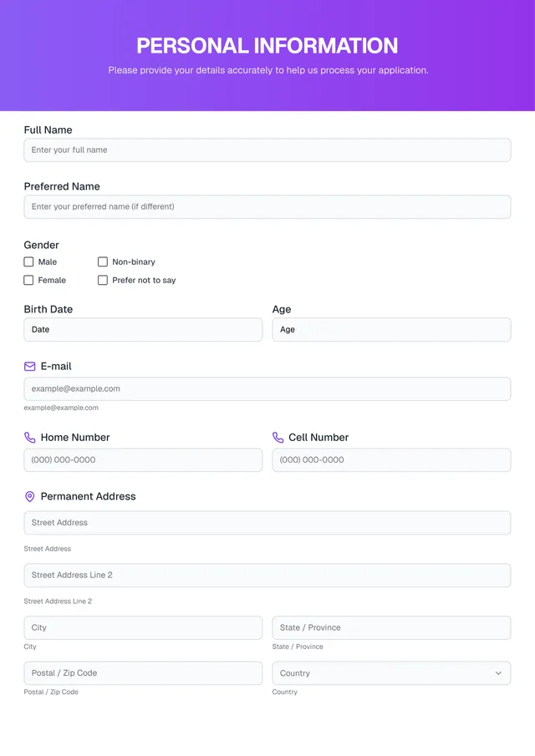The width and height of the screenshot is (535, 756).
Task: Click the E-mail envelope icon
Action: [30, 366]
